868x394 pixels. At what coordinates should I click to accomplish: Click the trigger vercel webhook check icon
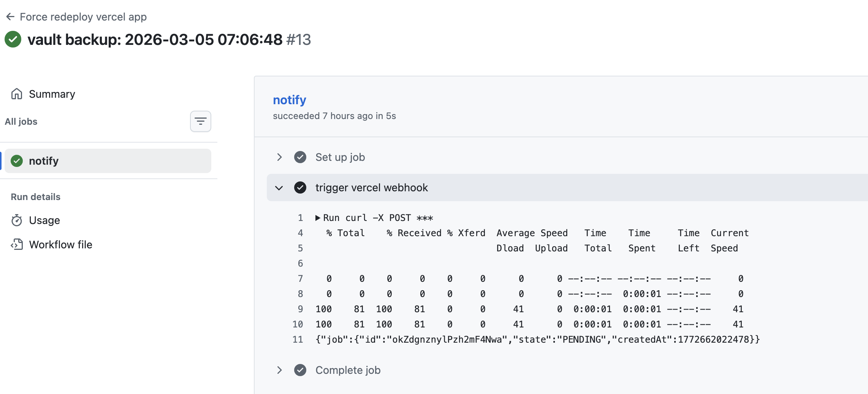[300, 187]
